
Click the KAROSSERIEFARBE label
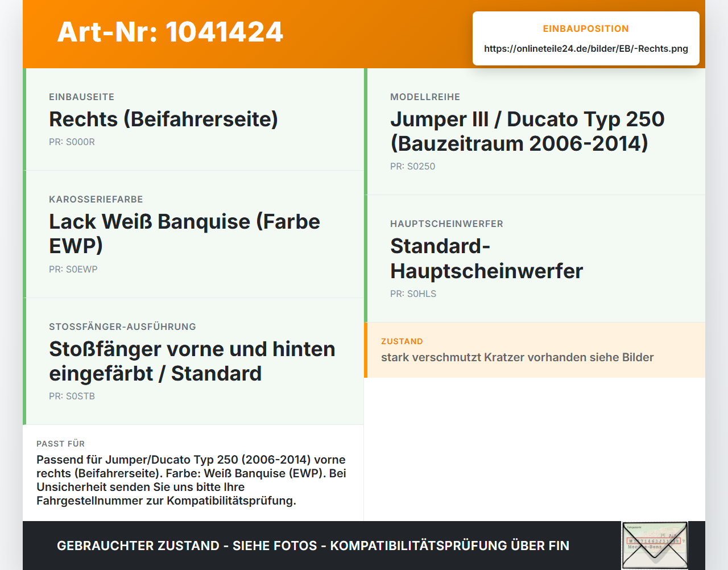click(x=96, y=200)
